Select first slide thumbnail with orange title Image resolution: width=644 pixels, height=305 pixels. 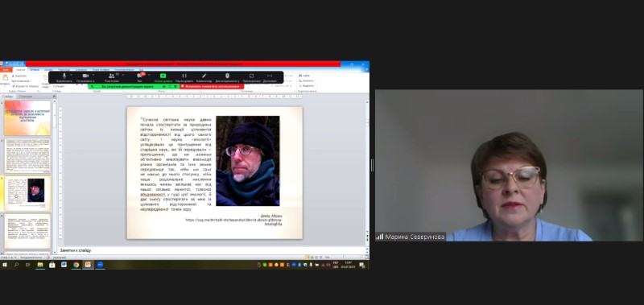tap(27, 118)
